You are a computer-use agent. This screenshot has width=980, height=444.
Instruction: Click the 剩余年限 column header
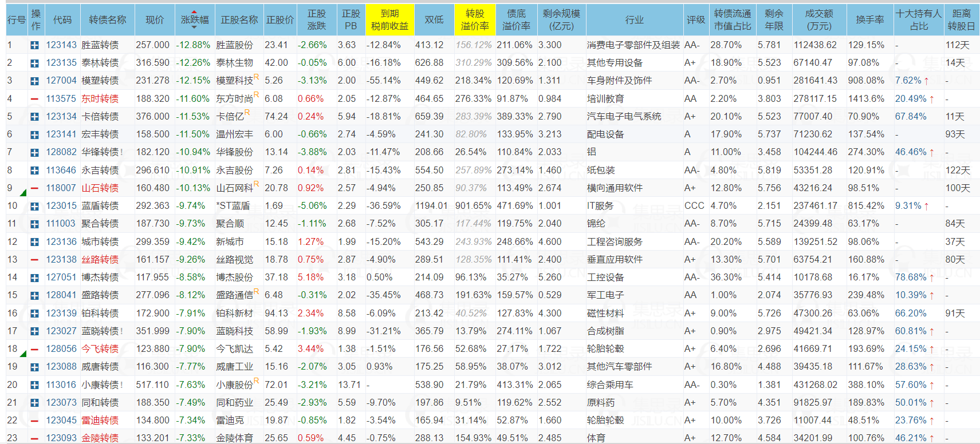pyautogui.click(x=774, y=19)
